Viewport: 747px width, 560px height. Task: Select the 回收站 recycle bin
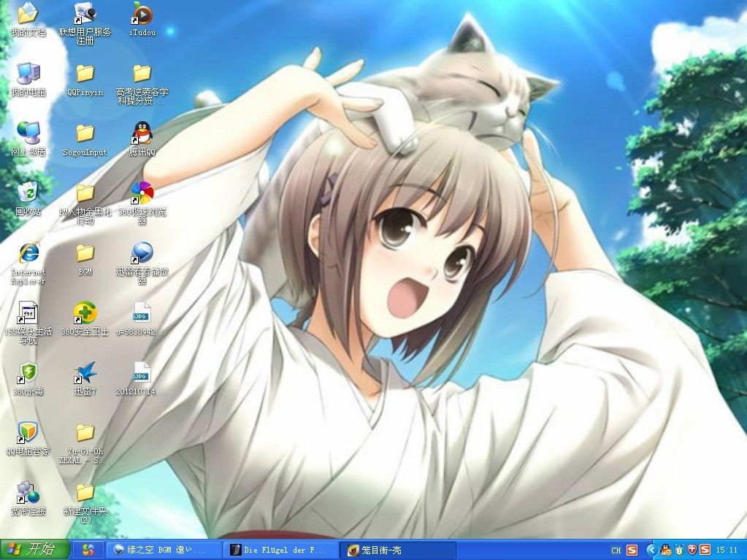tap(28, 199)
